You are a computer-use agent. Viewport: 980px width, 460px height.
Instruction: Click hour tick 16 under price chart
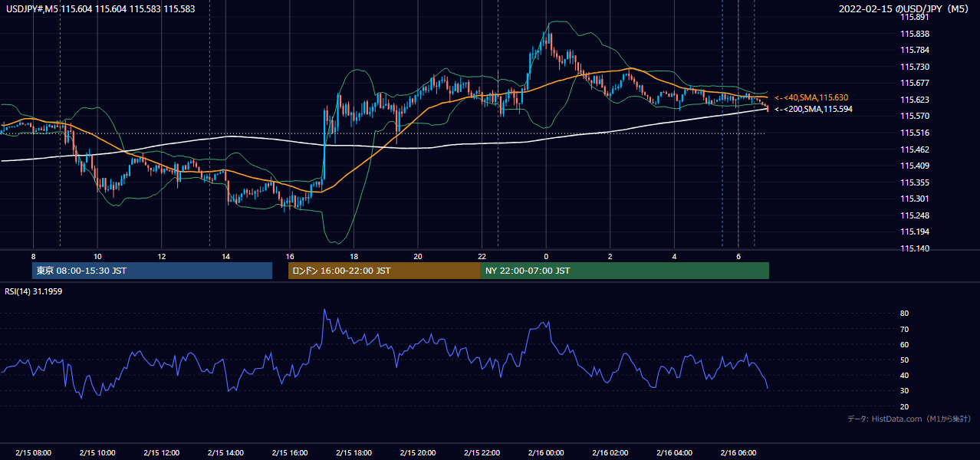click(289, 256)
